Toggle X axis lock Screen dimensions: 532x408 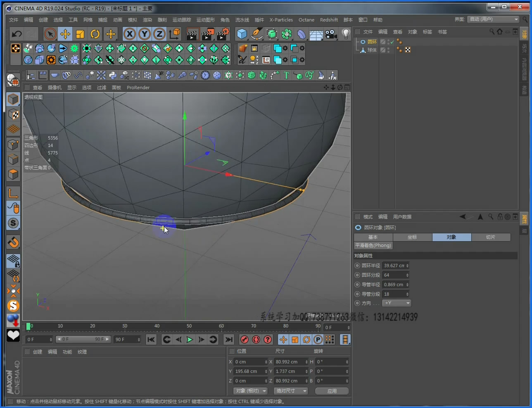pos(130,34)
